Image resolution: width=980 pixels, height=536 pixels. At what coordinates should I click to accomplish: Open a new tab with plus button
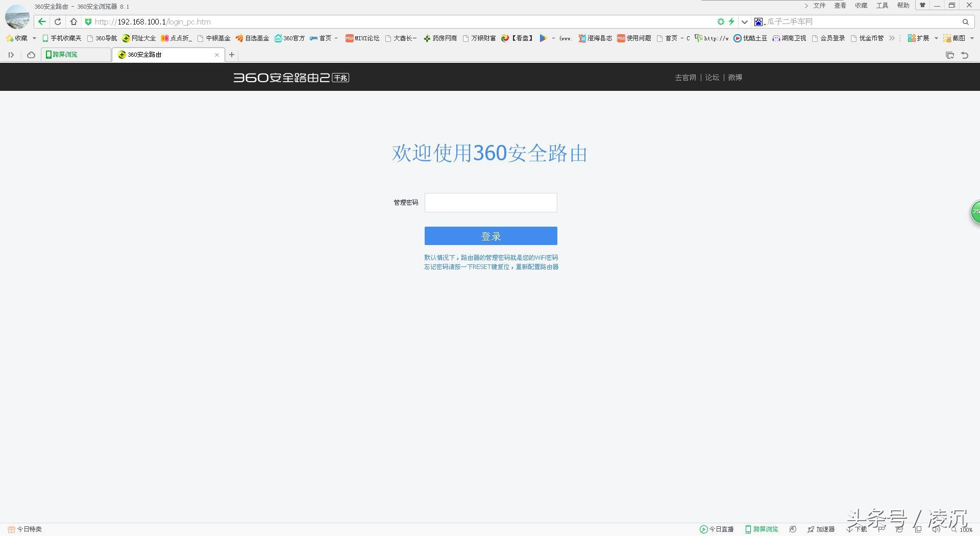[x=232, y=55]
